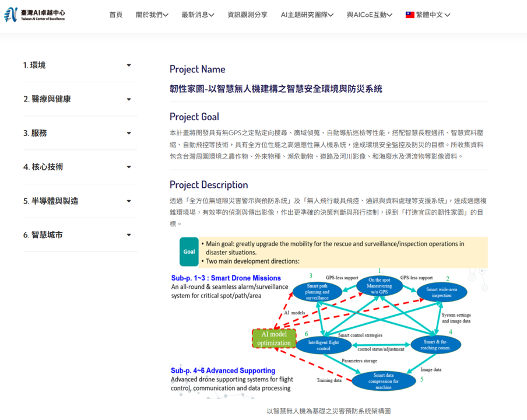Expand the 最新消息 dropdown menu
The width and height of the screenshot is (527, 420).
click(198, 15)
